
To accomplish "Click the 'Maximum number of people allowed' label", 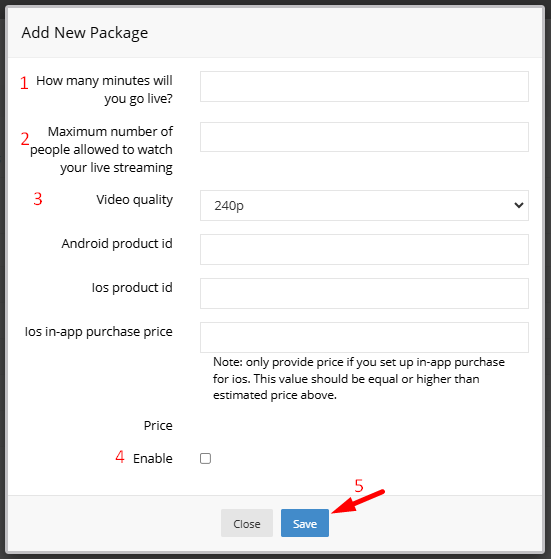I will [101, 149].
